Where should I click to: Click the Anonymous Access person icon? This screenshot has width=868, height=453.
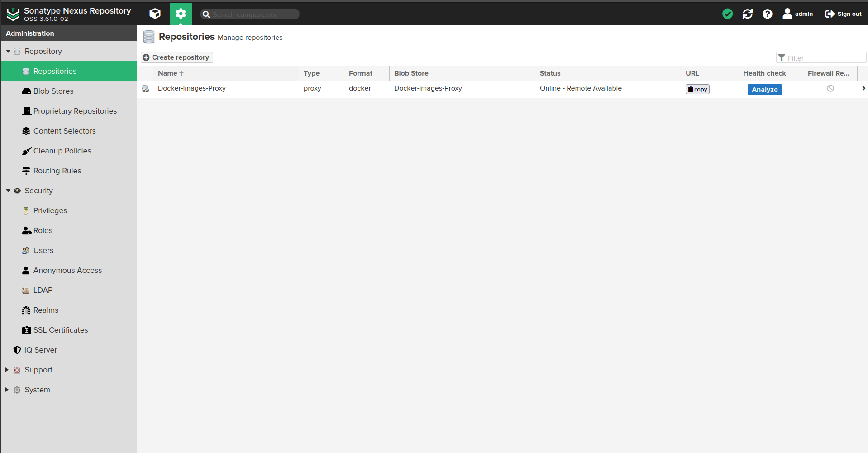click(26, 270)
